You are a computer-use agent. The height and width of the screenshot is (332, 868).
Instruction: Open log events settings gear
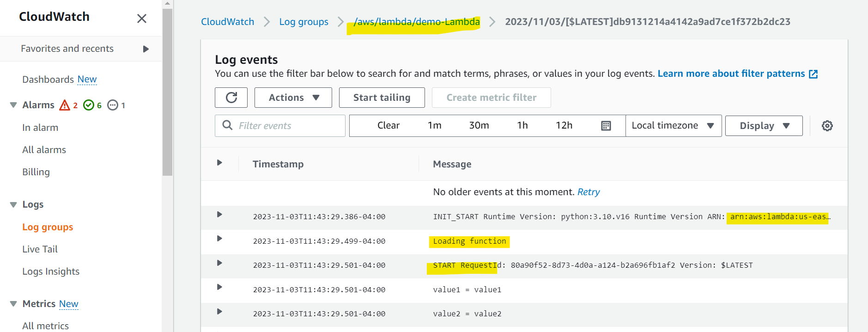click(827, 126)
